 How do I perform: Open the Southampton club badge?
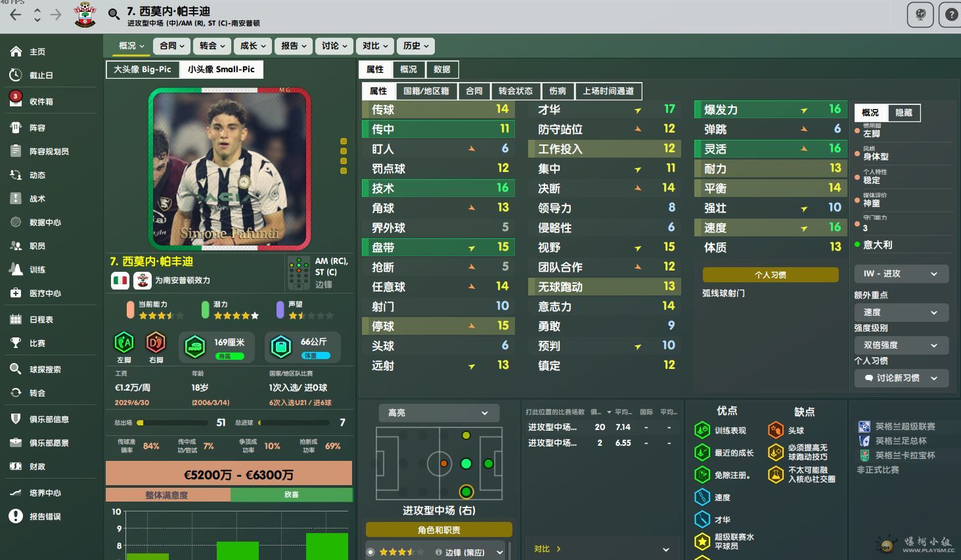click(85, 14)
